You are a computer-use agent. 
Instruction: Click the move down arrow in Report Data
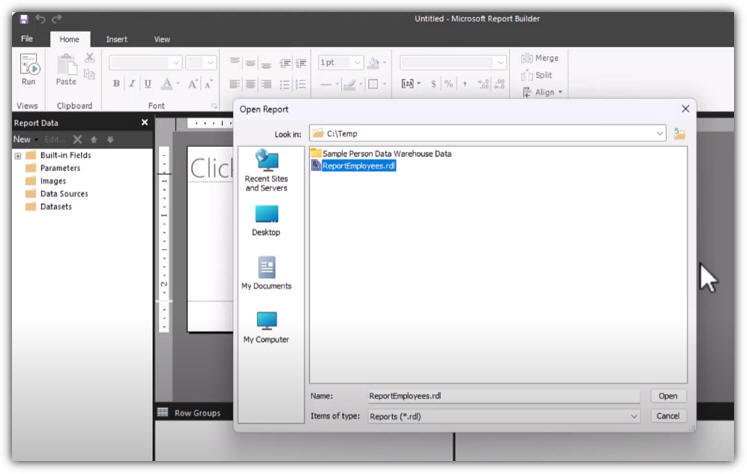click(x=110, y=140)
